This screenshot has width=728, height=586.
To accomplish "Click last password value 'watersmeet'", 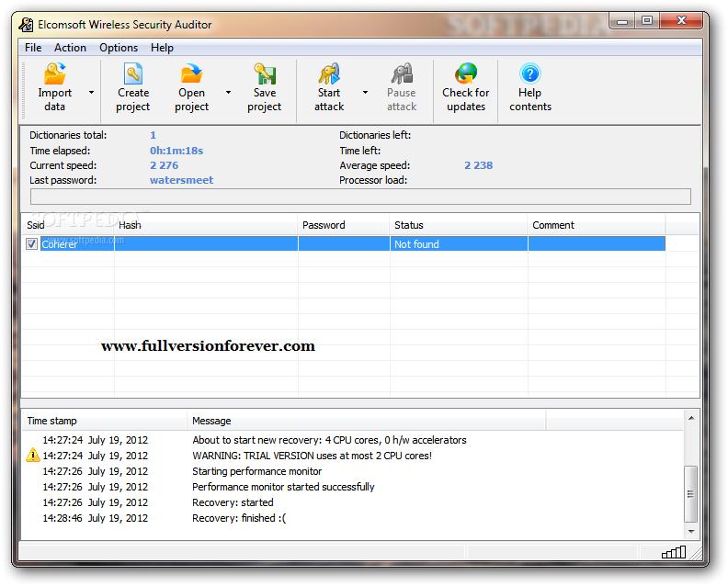I will pyautogui.click(x=181, y=180).
